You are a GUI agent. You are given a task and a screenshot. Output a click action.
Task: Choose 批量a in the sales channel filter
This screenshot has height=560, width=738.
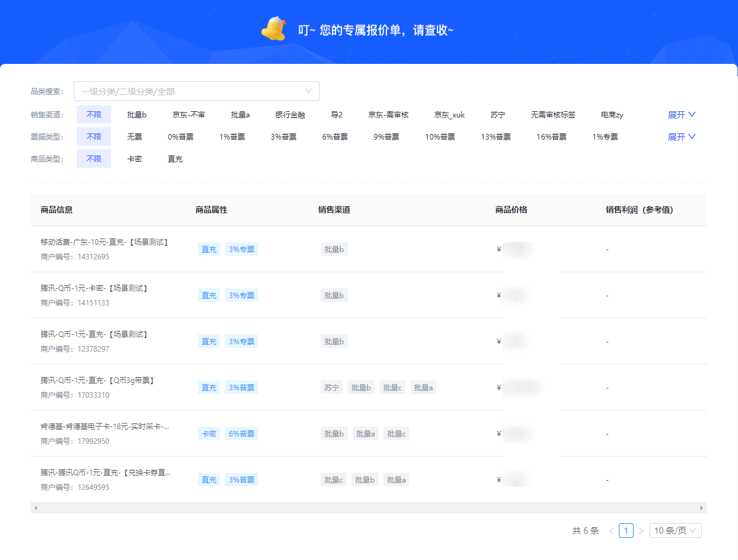(240, 115)
